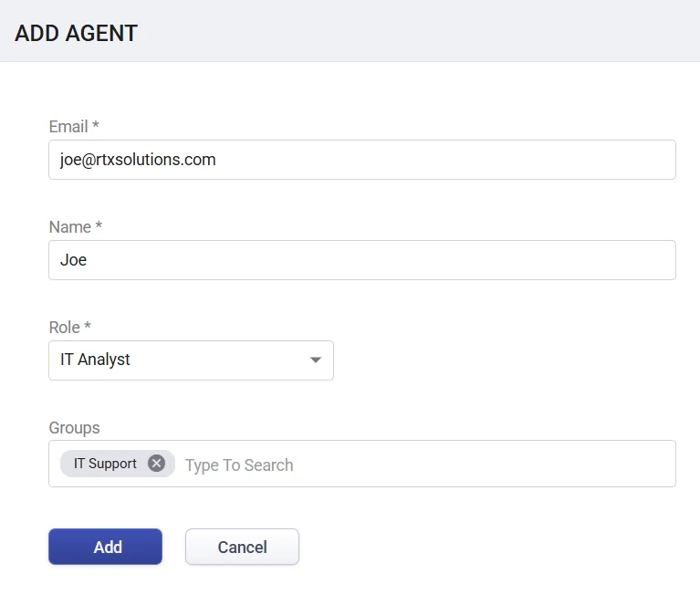
Task: Click the Add button
Action: coord(105,547)
